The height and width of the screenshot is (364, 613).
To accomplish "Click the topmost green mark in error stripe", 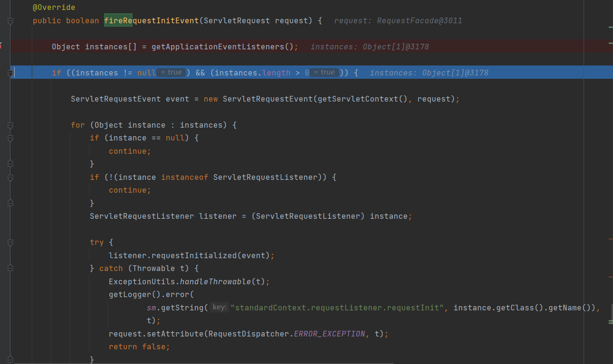I will click(610, 28).
